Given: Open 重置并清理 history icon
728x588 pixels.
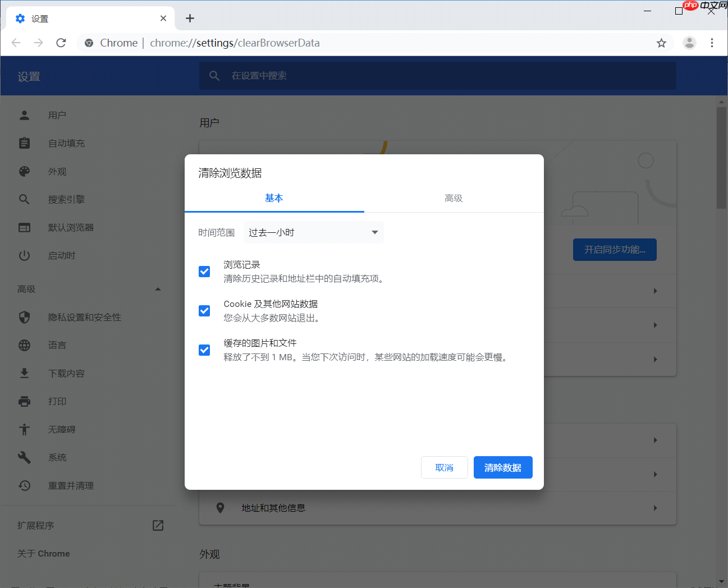Looking at the screenshot, I should [x=24, y=485].
